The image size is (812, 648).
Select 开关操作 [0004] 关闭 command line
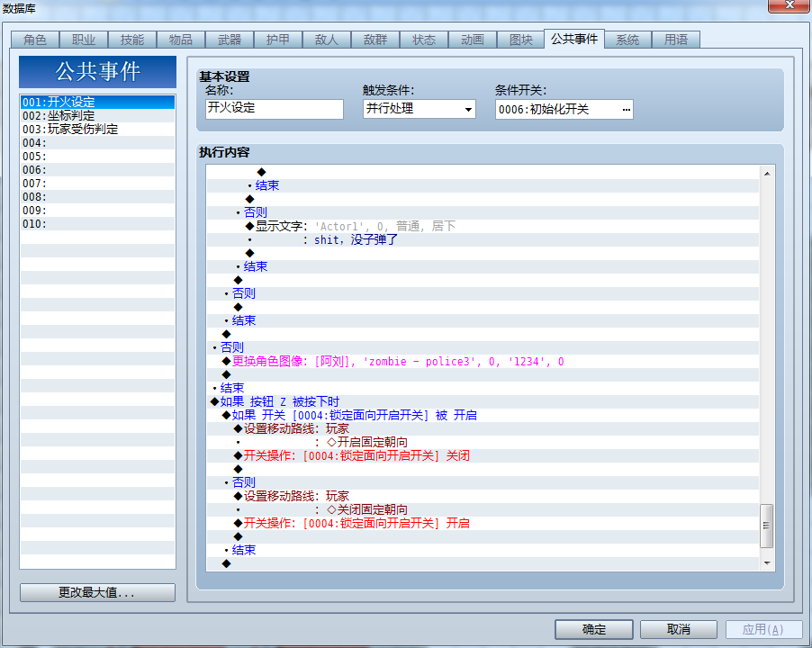point(483,455)
